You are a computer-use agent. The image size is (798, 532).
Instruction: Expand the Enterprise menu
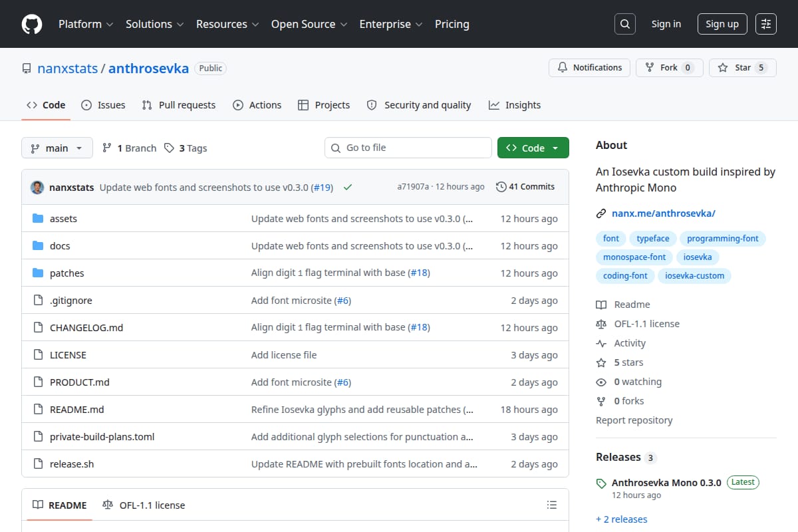pyautogui.click(x=391, y=24)
